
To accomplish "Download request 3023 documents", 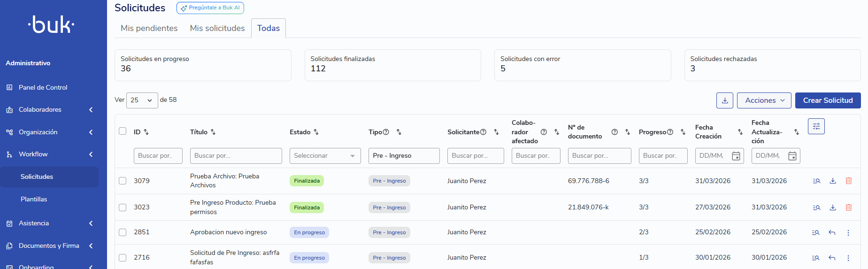I will pos(832,208).
